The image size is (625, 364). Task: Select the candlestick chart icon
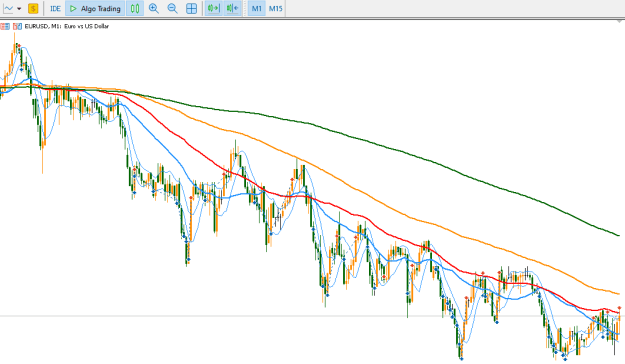[135, 8]
